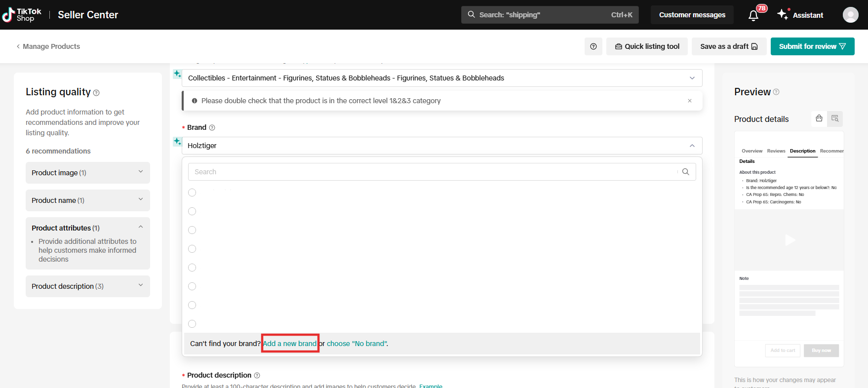Switch to the search preview mode icon

pyautogui.click(x=835, y=118)
